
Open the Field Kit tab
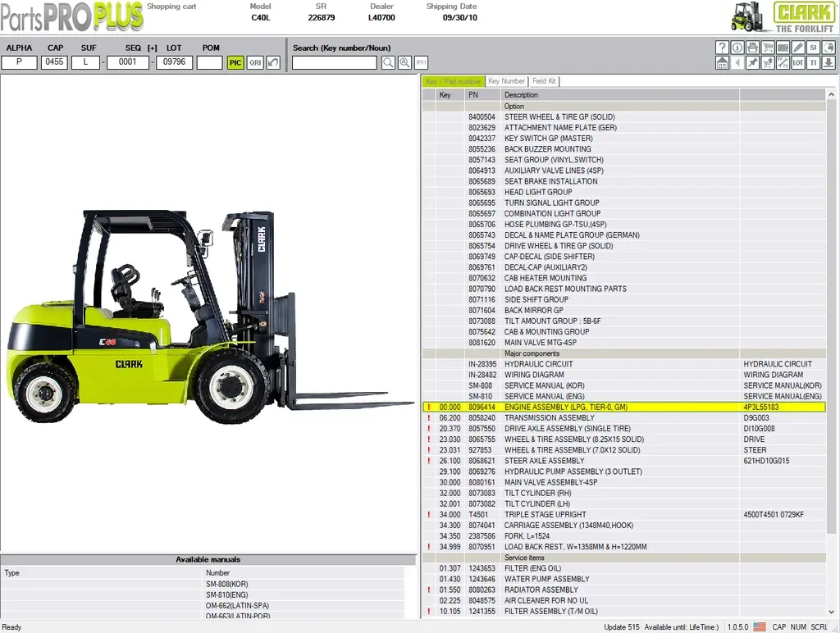[544, 81]
